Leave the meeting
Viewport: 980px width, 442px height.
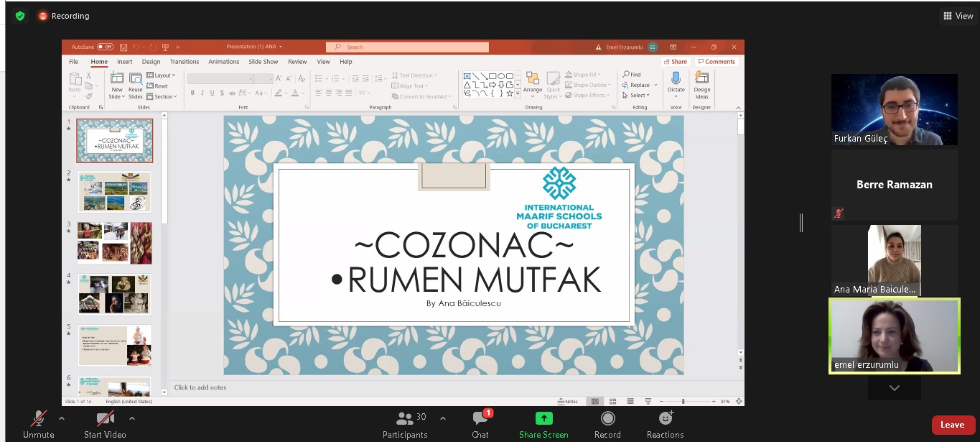(953, 425)
